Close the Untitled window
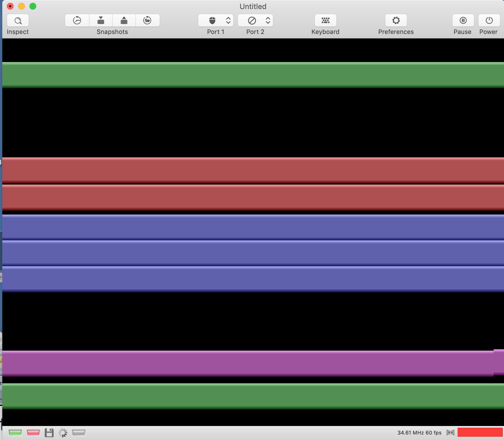This screenshot has width=504, height=439. point(10,6)
